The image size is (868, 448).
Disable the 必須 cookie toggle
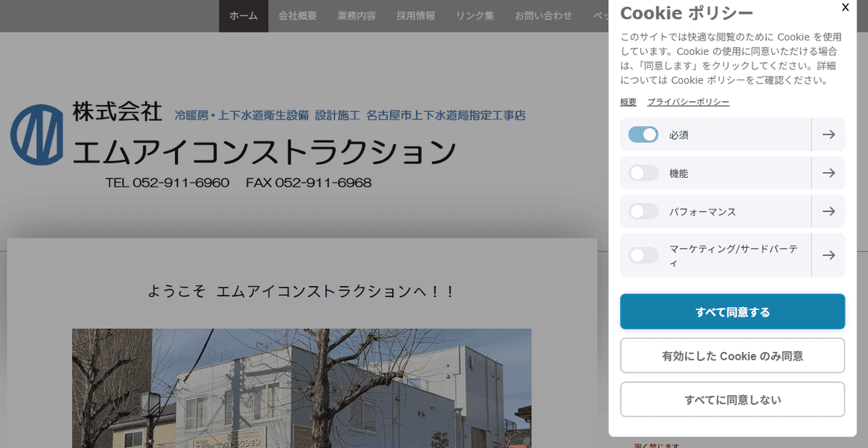click(643, 134)
